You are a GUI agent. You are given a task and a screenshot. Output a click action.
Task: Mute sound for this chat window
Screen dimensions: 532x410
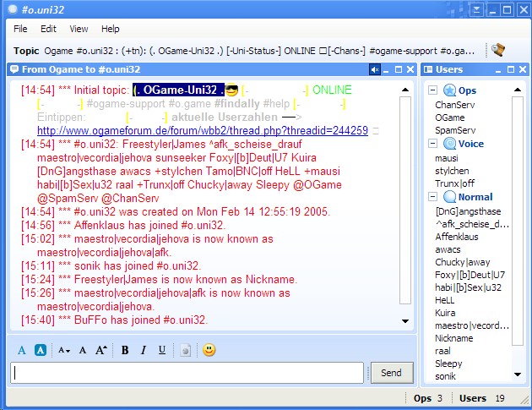(375, 69)
